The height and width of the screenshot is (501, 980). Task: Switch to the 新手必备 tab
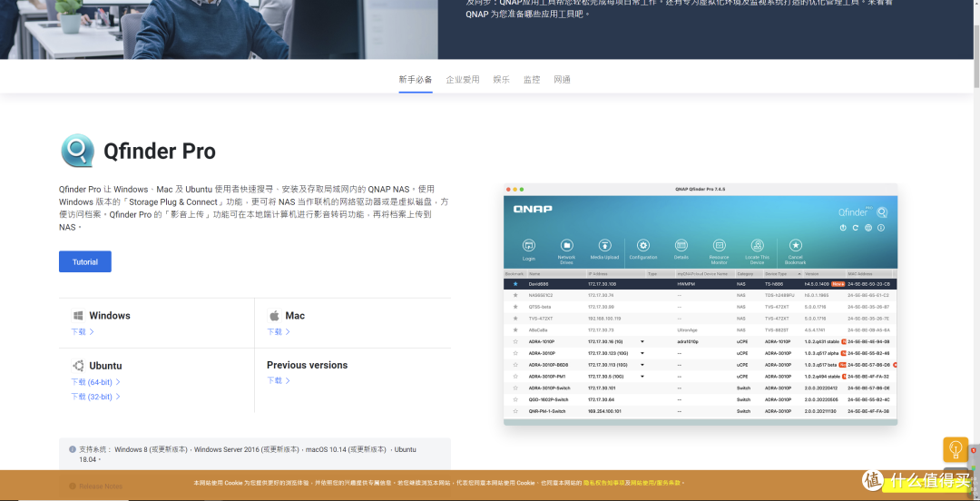(416, 80)
